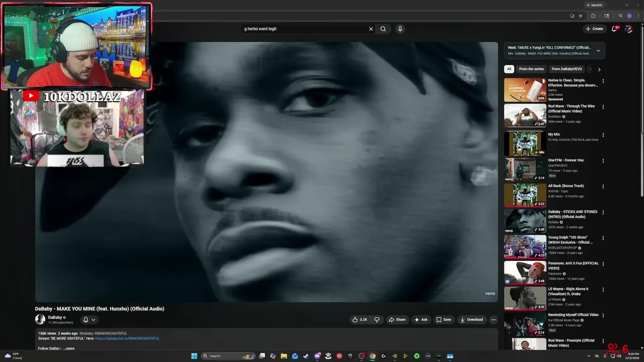The image size is (644, 362).
Task: Open Young Dolph 100 Shots thumbnail
Action: 525,247
